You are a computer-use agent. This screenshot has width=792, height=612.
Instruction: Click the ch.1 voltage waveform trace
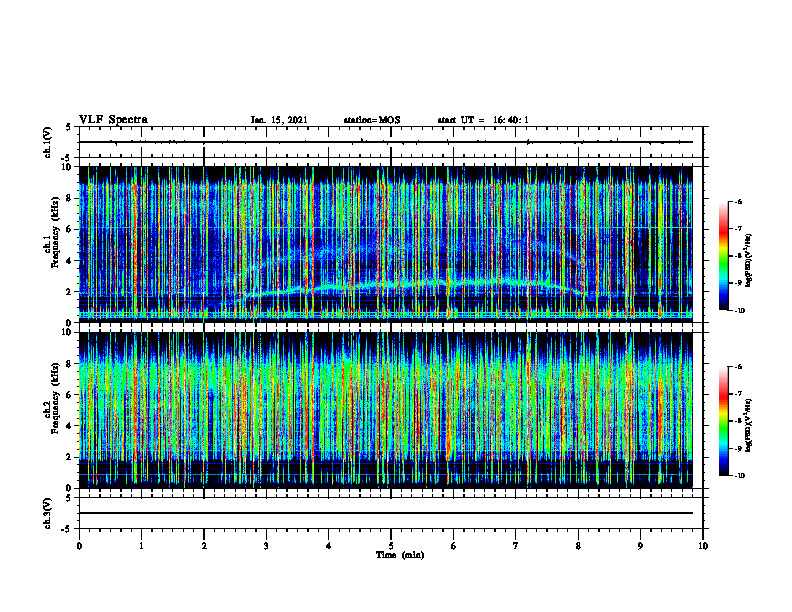coord(386,142)
